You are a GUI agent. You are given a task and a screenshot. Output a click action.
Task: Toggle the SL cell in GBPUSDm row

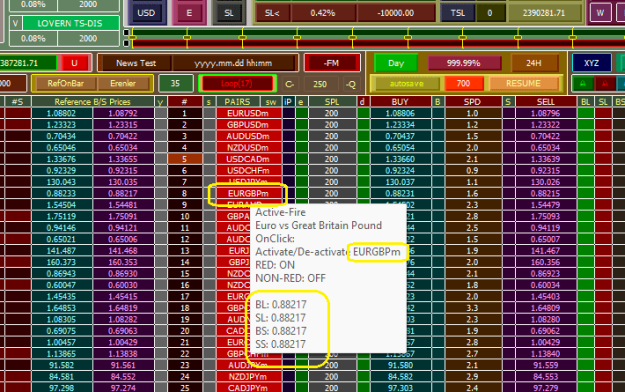tap(603, 125)
